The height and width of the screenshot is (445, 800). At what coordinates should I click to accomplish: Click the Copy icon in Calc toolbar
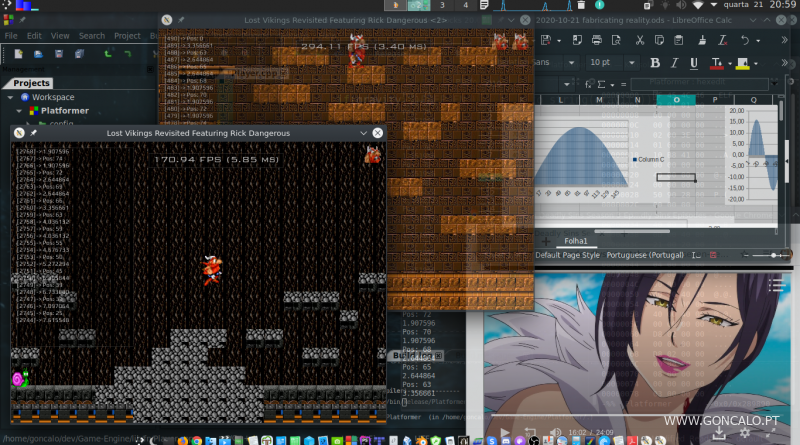click(659, 40)
